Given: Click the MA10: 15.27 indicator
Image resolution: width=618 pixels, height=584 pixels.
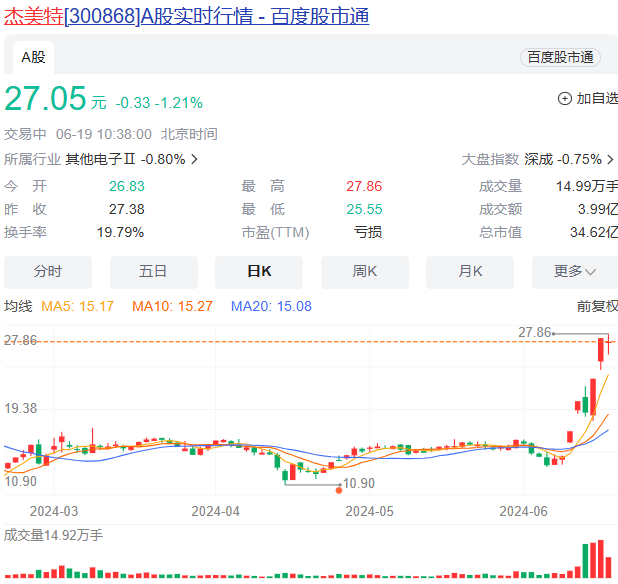Looking at the screenshot, I should [x=172, y=306].
